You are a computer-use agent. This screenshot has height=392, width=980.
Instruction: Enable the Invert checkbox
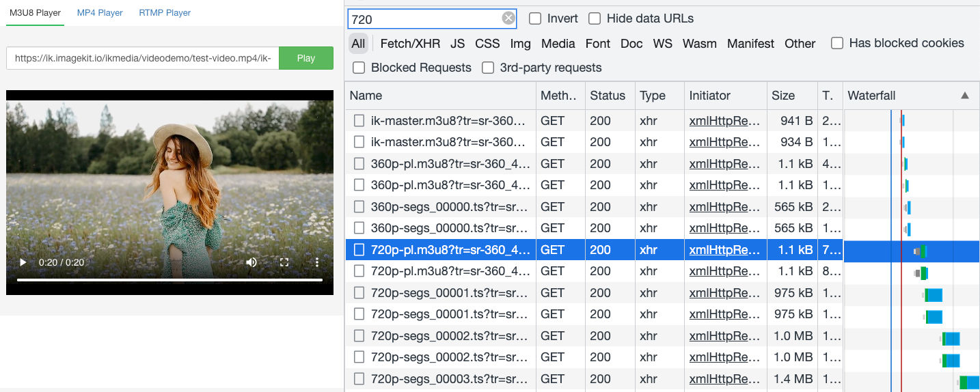[535, 18]
